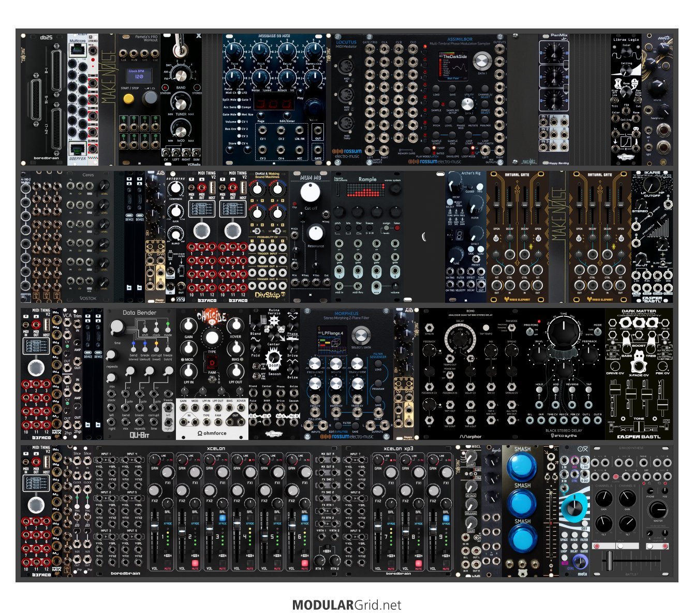Click the Cut off knob on MUM M8

click(x=311, y=193)
